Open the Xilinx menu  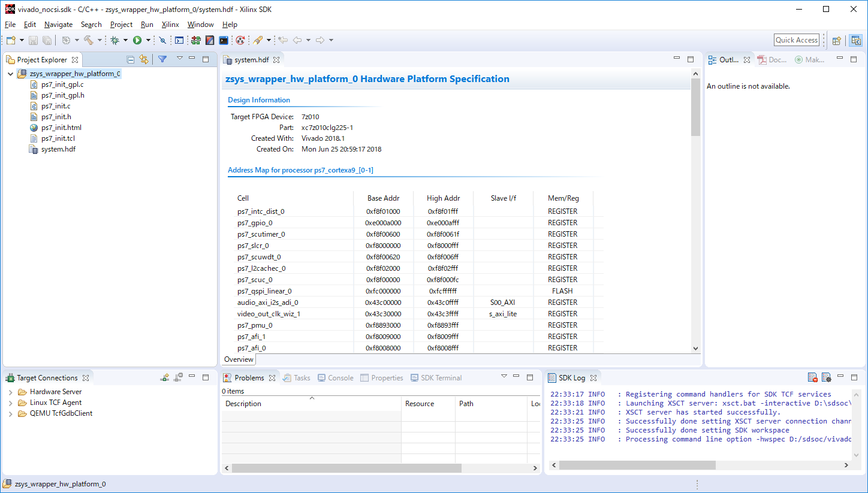170,25
